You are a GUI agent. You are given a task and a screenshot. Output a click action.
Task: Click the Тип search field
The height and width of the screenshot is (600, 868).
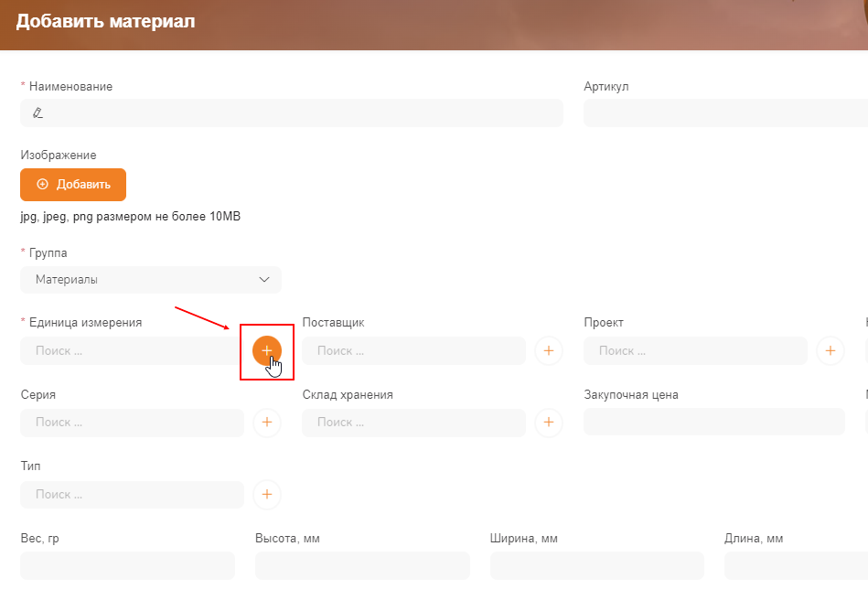tap(132, 494)
